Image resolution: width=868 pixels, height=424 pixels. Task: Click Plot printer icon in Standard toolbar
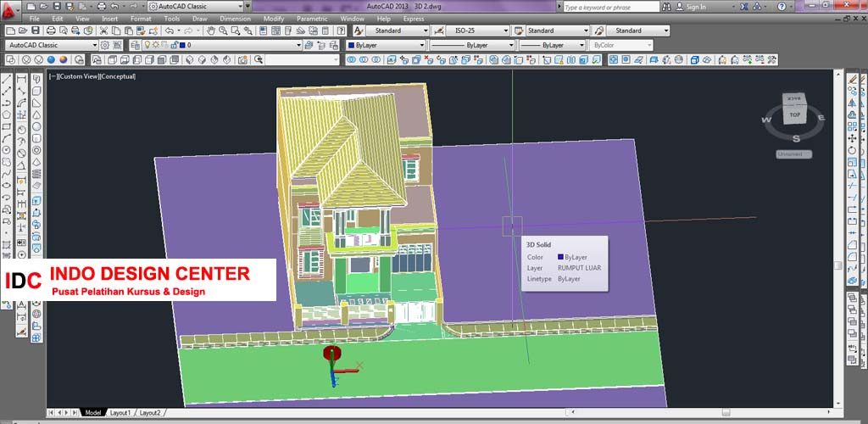[x=51, y=31]
